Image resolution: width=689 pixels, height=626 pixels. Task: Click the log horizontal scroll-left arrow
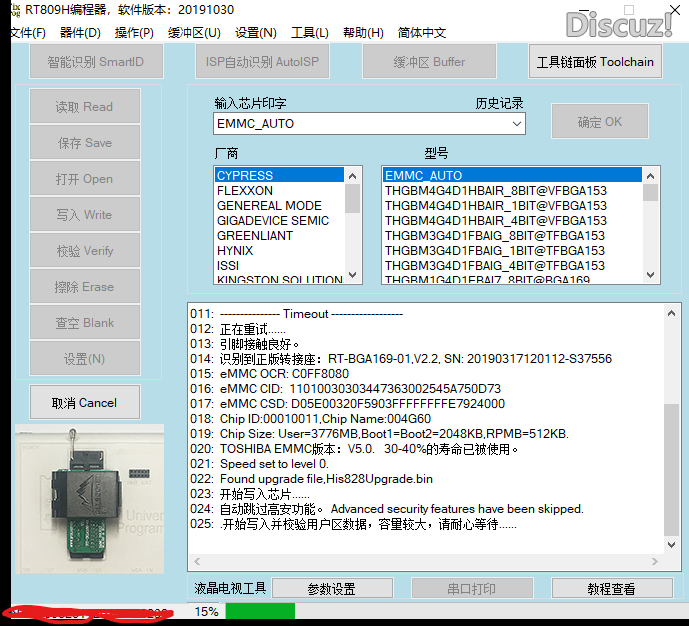pos(197,561)
